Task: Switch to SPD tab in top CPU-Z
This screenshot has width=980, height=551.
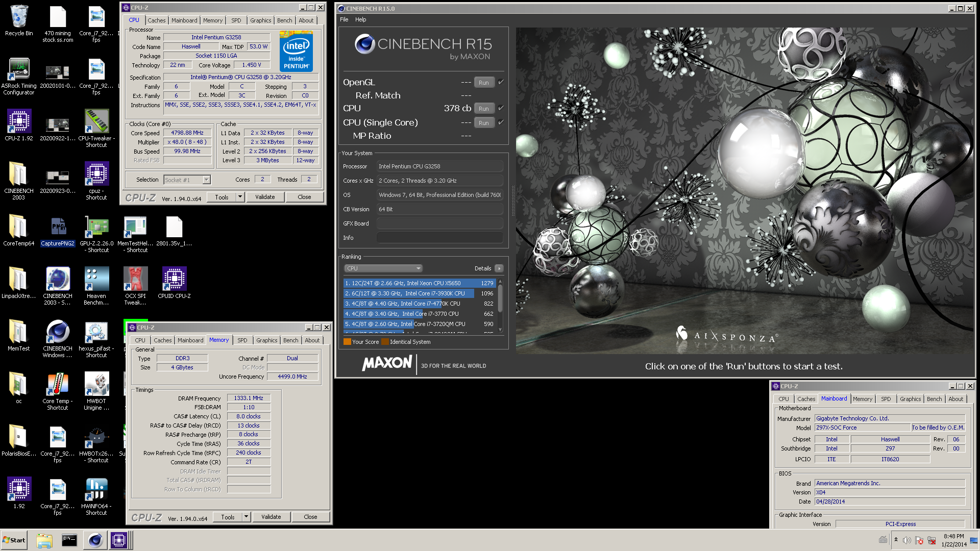Action: tap(236, 20)
